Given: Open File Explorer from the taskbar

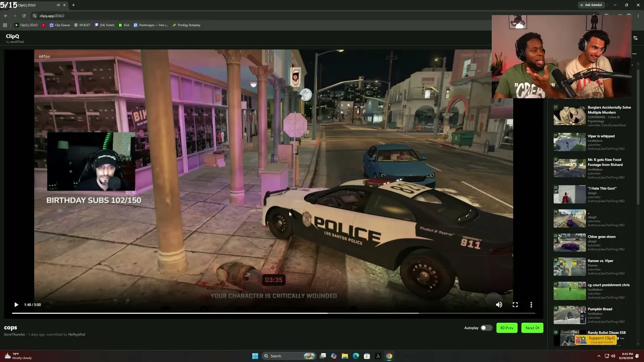Looking at the screenshot, I should coord(345,356).
